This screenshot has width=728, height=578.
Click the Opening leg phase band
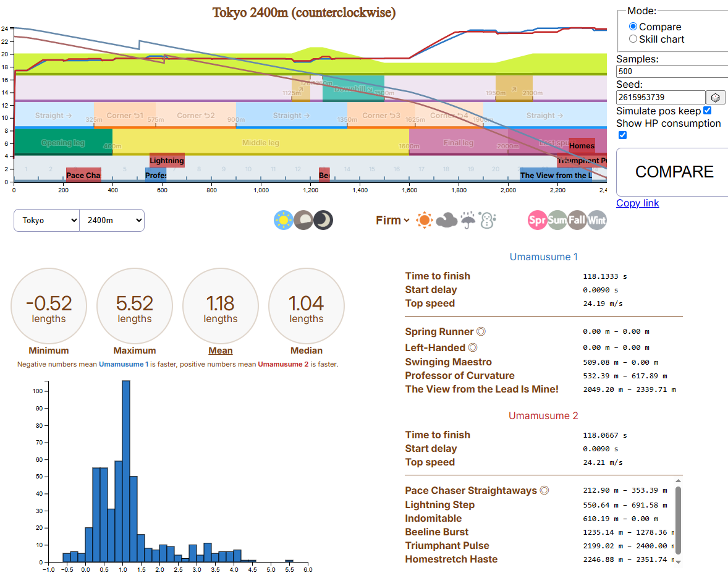pos(63,143)
